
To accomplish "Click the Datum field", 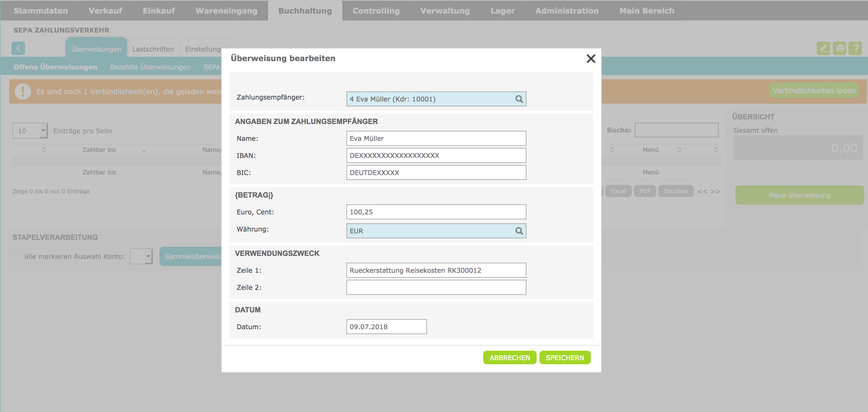I will [386, 327].
